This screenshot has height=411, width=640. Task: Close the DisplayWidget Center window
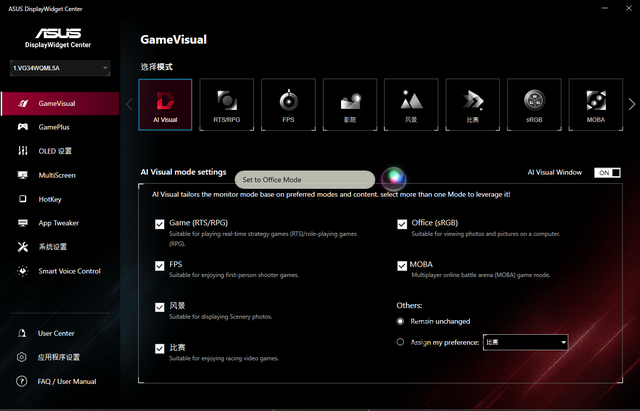(629, 8)
